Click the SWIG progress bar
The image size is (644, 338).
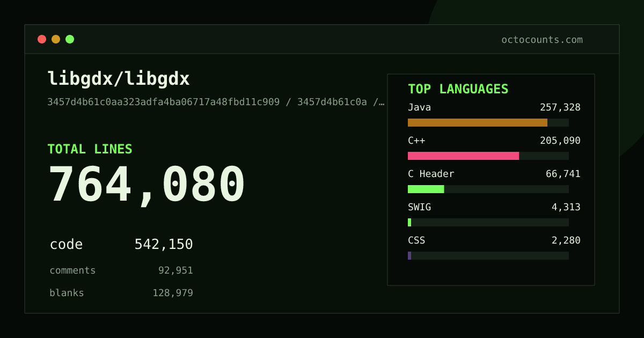click(488, 222)
